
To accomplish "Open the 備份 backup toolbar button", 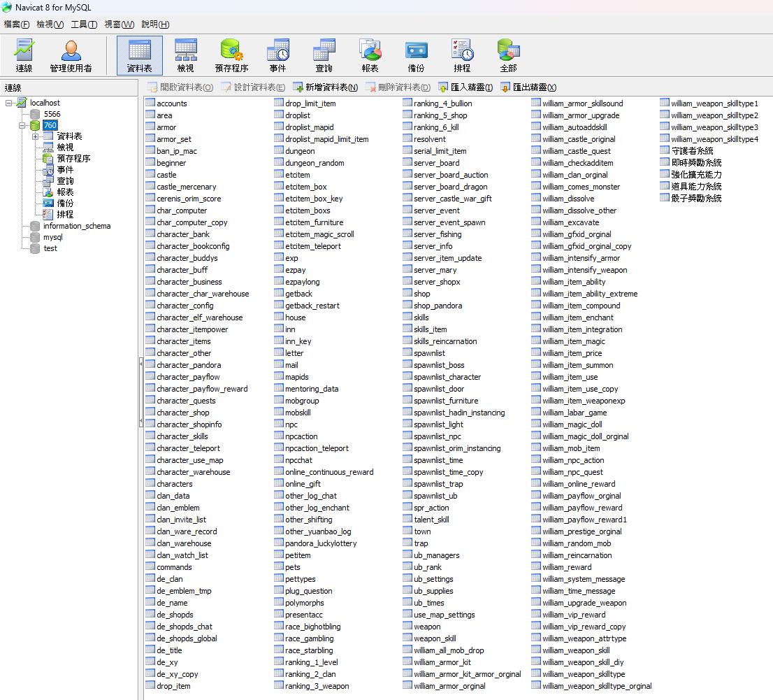I will [416, 55].
